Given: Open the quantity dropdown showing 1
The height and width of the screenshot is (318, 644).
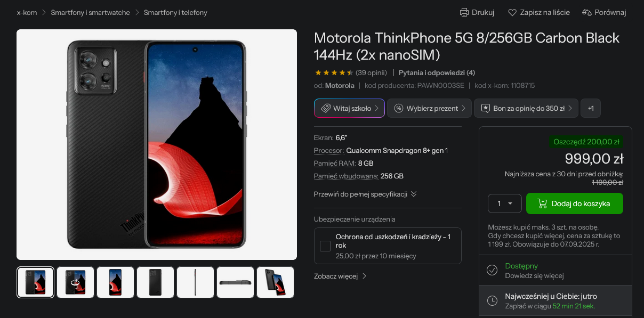Looking at the screenshot, I should [504, 203].
